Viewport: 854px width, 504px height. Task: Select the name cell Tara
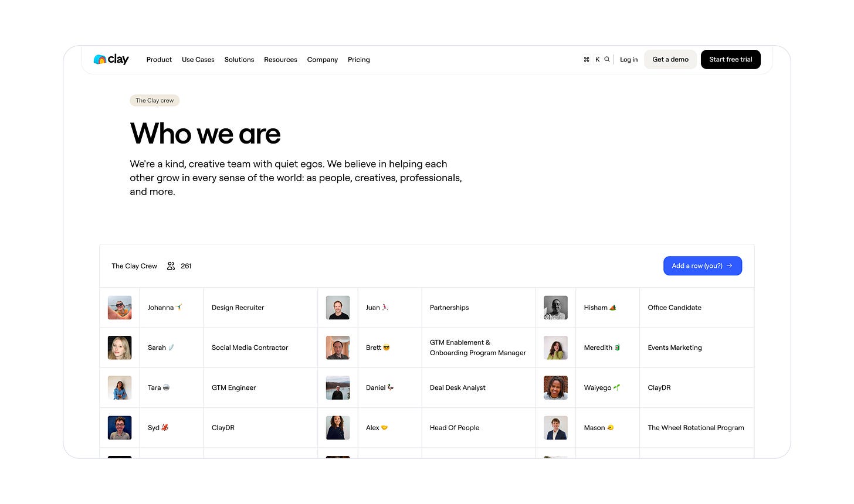172,387
